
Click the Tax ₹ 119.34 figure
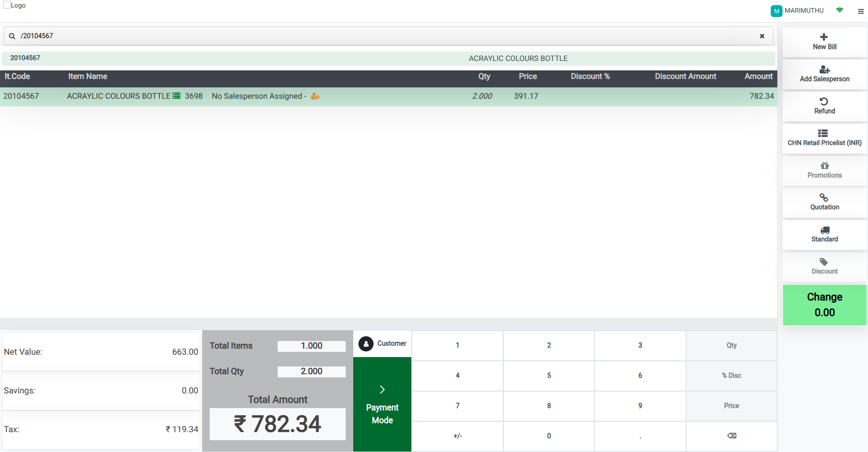tap(182, 429)
